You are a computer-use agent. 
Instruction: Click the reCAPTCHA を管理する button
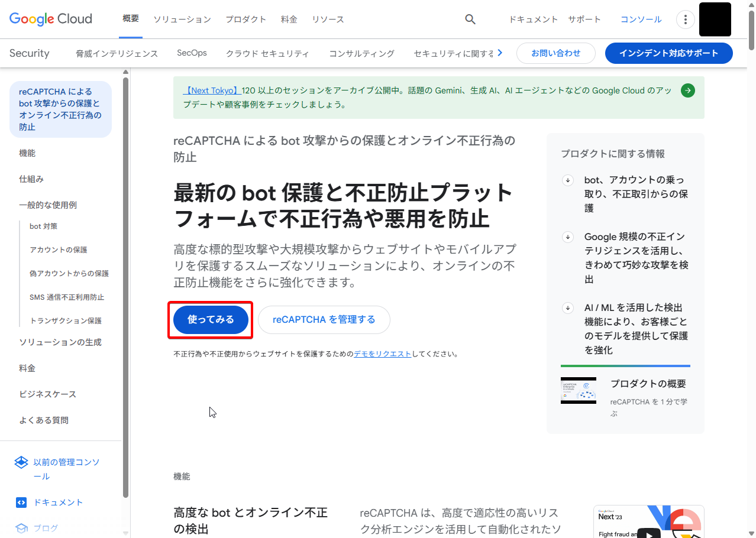click(324, 320)
